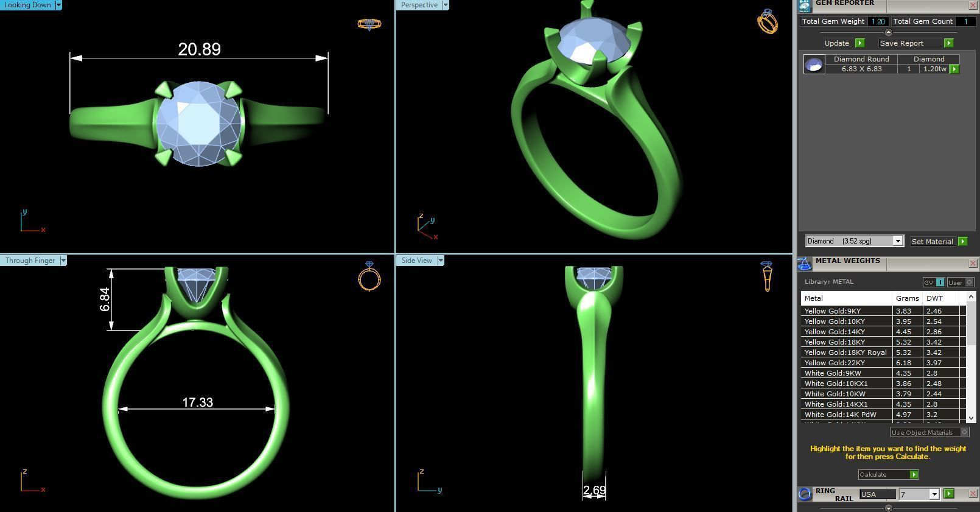Select the White Gold:14K PdW row
980x512 pixels.
click(x=883, y=415)
